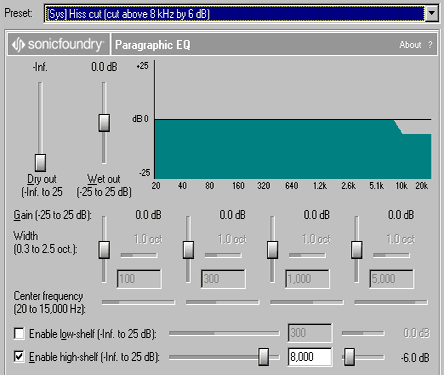Click band 3 center frequency slider
444x375 pixels.
tap(307, 302)
